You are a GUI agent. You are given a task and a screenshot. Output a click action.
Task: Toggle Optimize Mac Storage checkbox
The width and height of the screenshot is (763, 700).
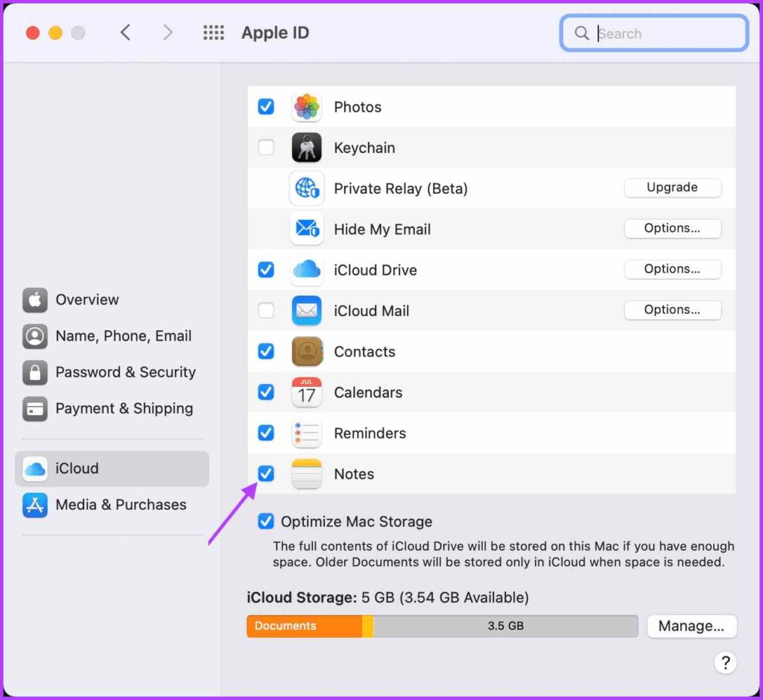(x=266, y=521)
